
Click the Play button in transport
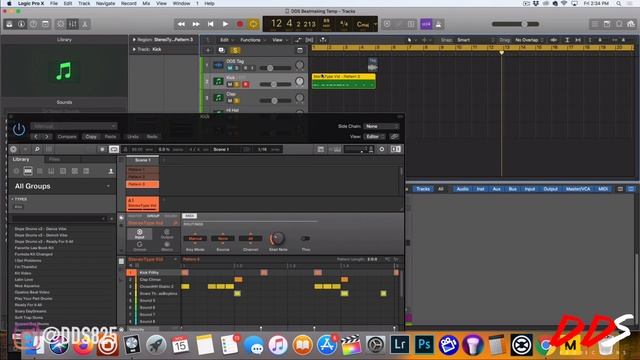pos(225,24)
